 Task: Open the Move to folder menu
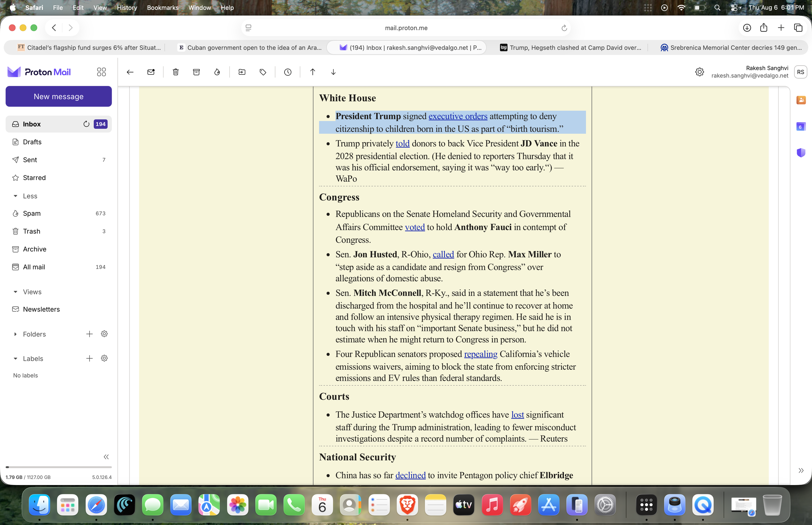point(242,72)
